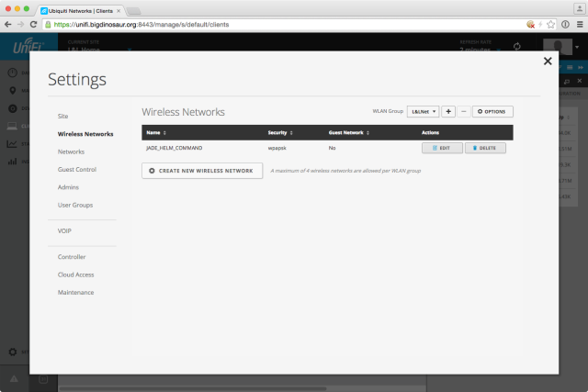Edit the JADE_HELM_COMMAND network
Screen dimensions: 588x392
tap(442, 148)
